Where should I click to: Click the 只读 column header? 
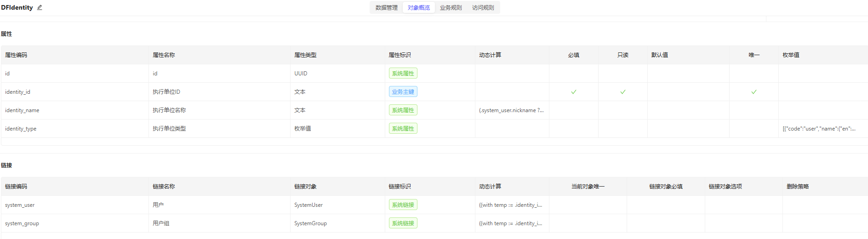coord(622,55)
